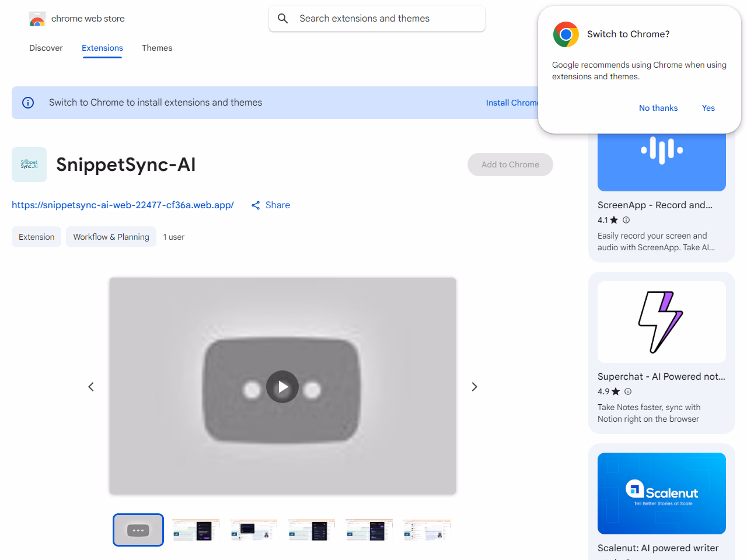Screen dimensions: 747x560
Task: Click the SnippetSync-AI extension icon
Action: coord(29,164)
